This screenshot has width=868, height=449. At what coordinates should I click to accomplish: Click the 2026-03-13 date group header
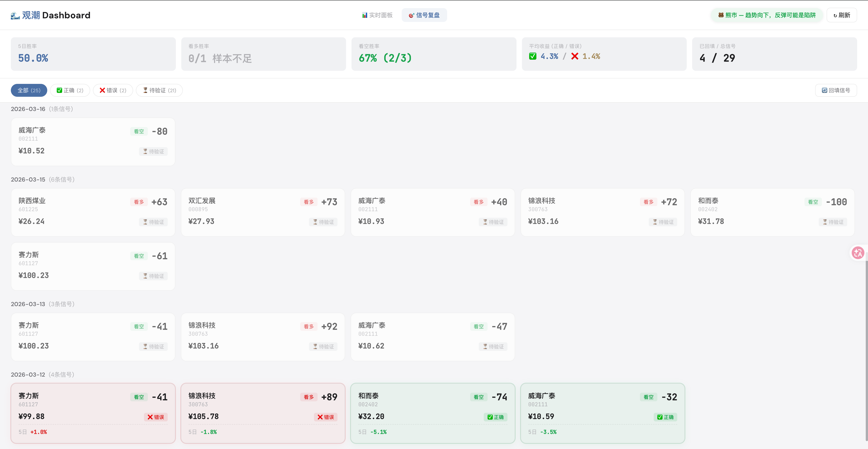point(42,304)
